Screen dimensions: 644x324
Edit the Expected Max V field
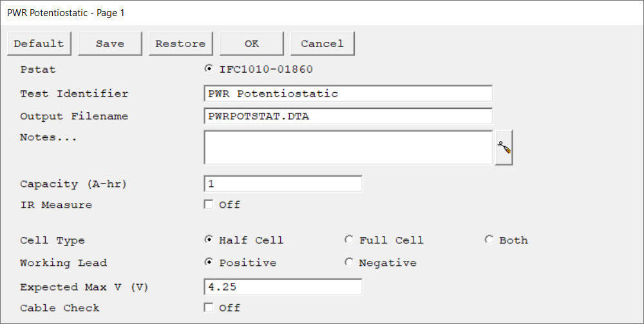tap(283, 287)
